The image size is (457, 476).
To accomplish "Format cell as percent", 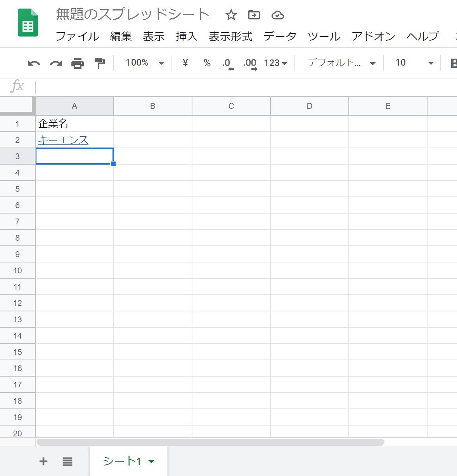I will pos(207,63).
